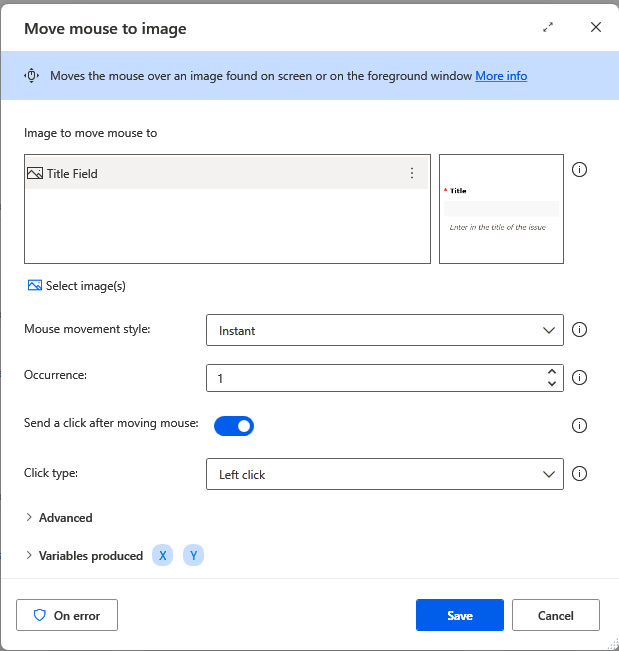Viewport: 619px width, 651px height.
Task: Click the Title Field image preview thumbnail
Action: (x=501, y=209)
